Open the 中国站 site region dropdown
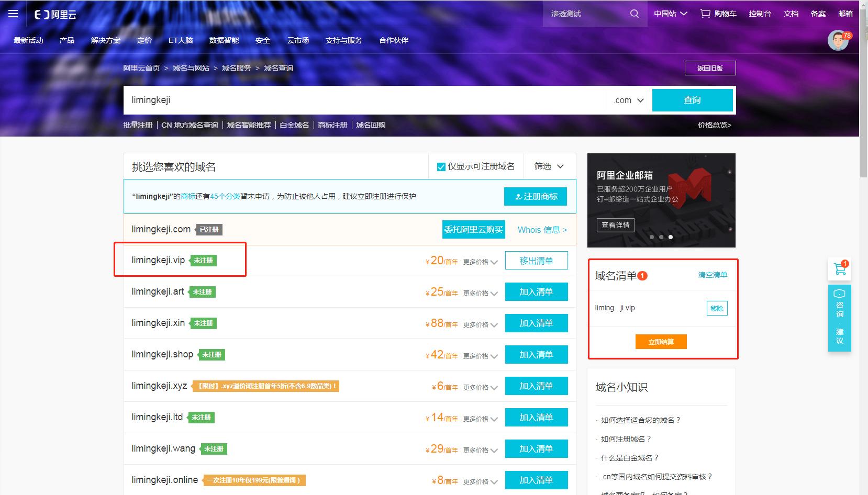Image resolution: width=868 pixels, height=495 pixels. 670,14
